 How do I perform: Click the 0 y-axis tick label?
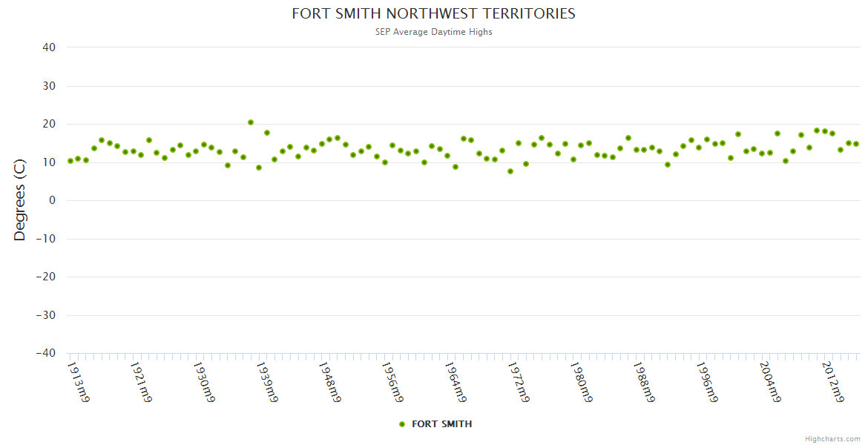[53, 200]
